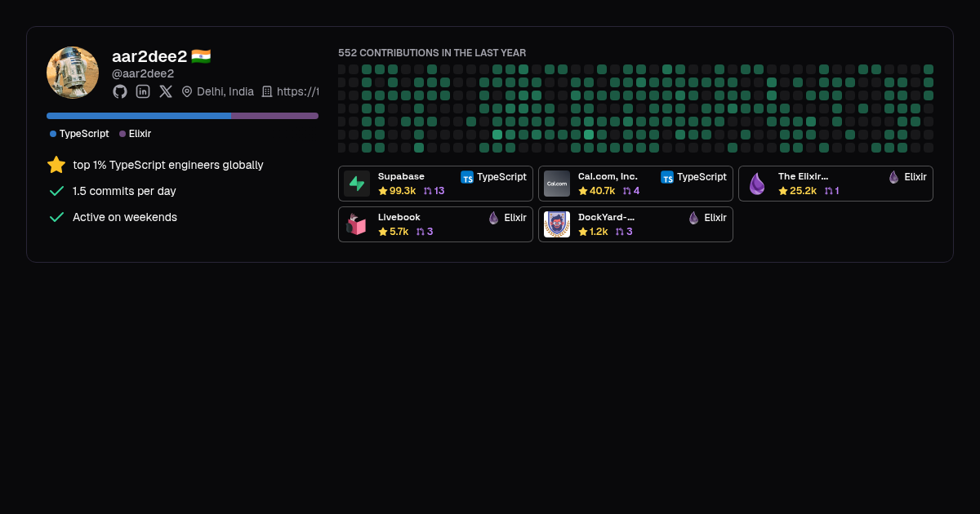Click the Elixir legend label under the bar

tap(140, 134)
